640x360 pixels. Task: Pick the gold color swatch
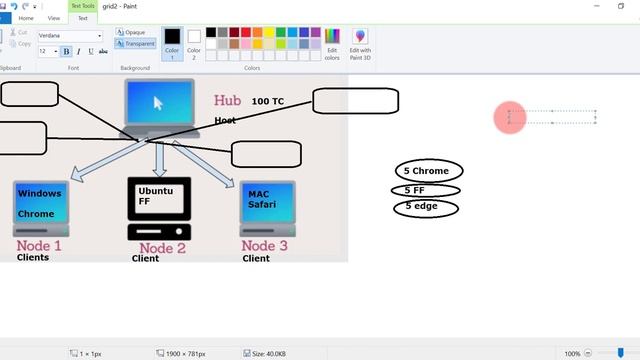pyautogui.click(x=258, y=44)
